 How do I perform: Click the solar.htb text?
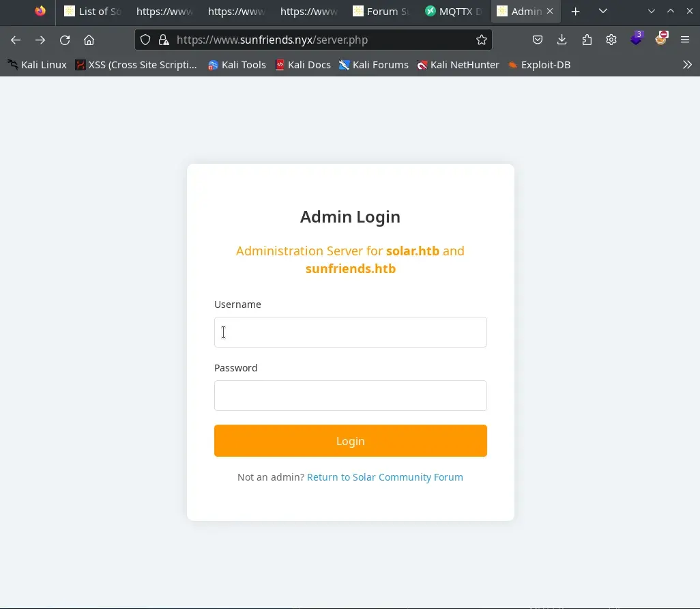coord(413,251)
